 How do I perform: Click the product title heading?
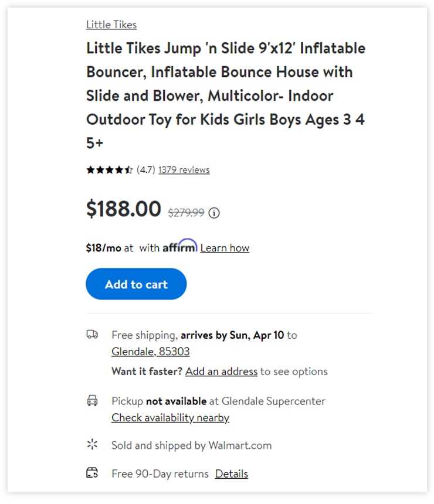click(226, 95)
